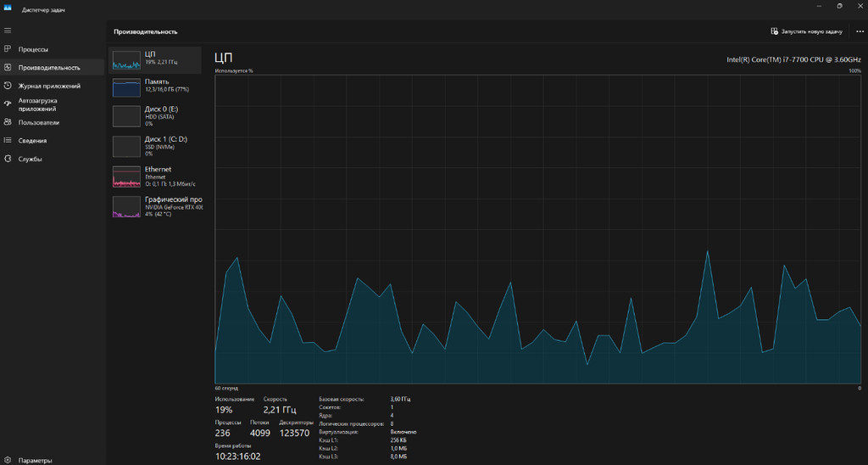
Task: Open the Сведения details icon
Action: coord(7,140)
